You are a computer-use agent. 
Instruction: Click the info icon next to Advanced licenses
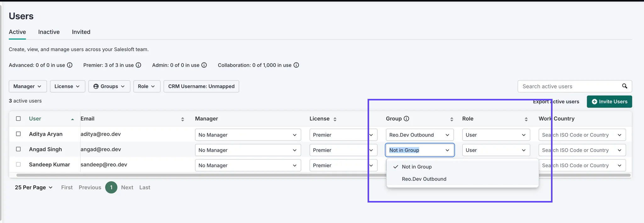tap(70, 65)
